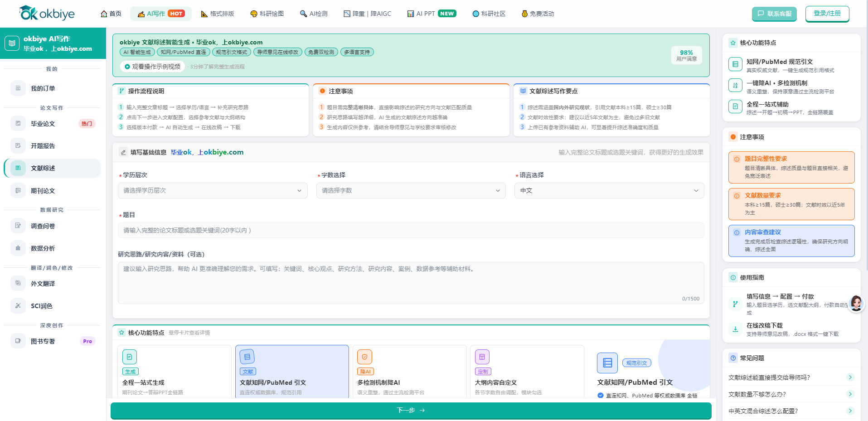Click into the 题目 input field
The width and height of the screenshot is (868, 421).
click(x=411, y=230)
